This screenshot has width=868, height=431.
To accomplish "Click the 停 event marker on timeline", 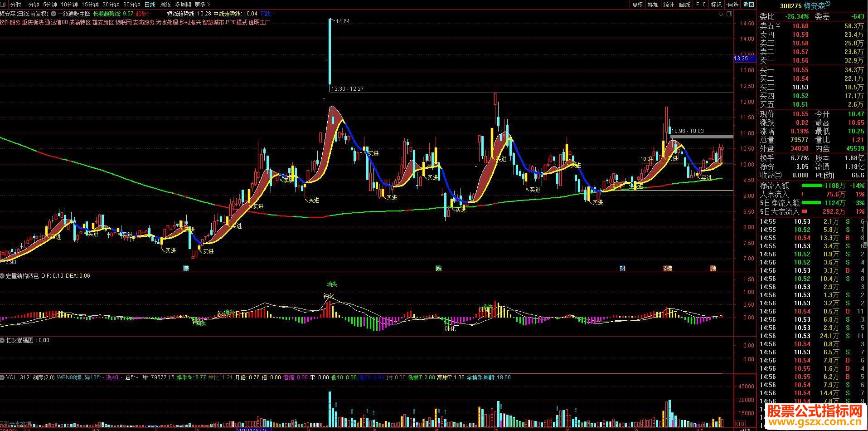I will coord(186,268).
